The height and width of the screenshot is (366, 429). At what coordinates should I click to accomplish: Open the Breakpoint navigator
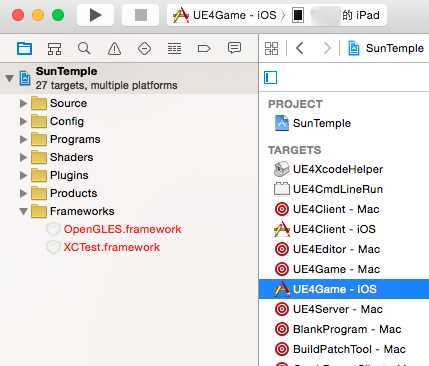[204, 49]
